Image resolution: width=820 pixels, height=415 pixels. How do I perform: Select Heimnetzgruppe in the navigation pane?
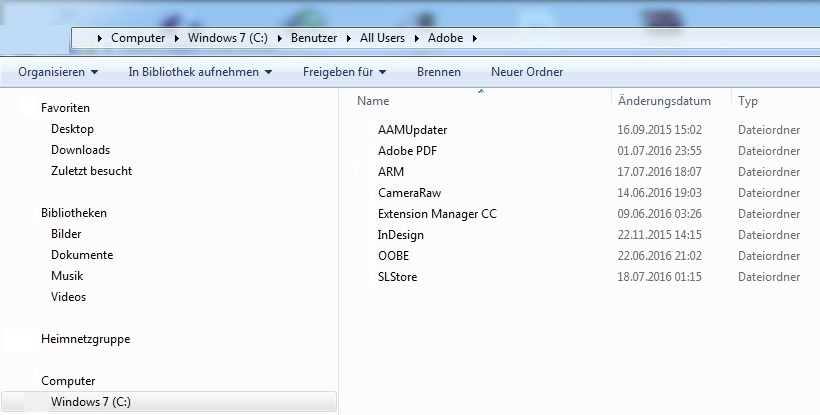(x=85, y=339)
